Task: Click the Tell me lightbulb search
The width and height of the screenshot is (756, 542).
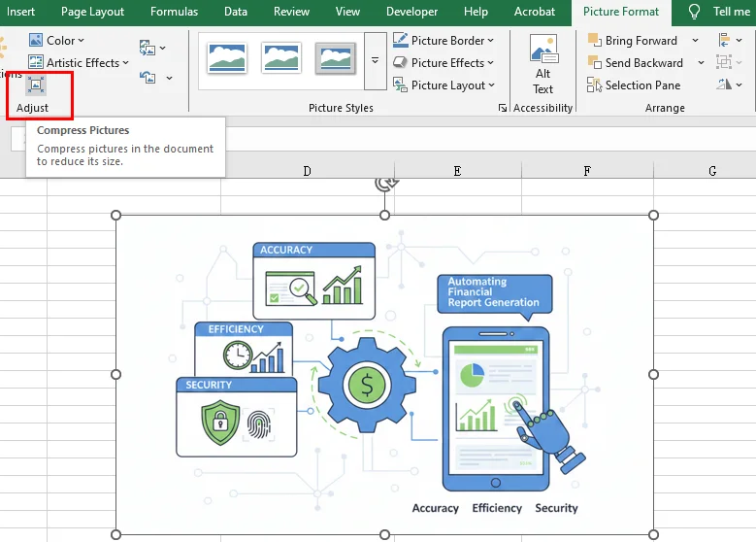Action: click(x=694, y=12)
